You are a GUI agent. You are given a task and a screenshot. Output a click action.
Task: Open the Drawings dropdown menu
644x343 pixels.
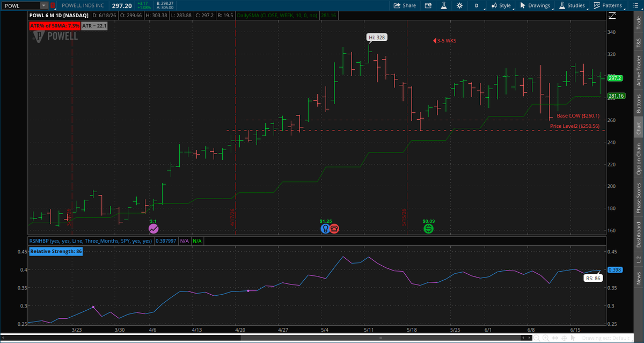click(535, 5)
